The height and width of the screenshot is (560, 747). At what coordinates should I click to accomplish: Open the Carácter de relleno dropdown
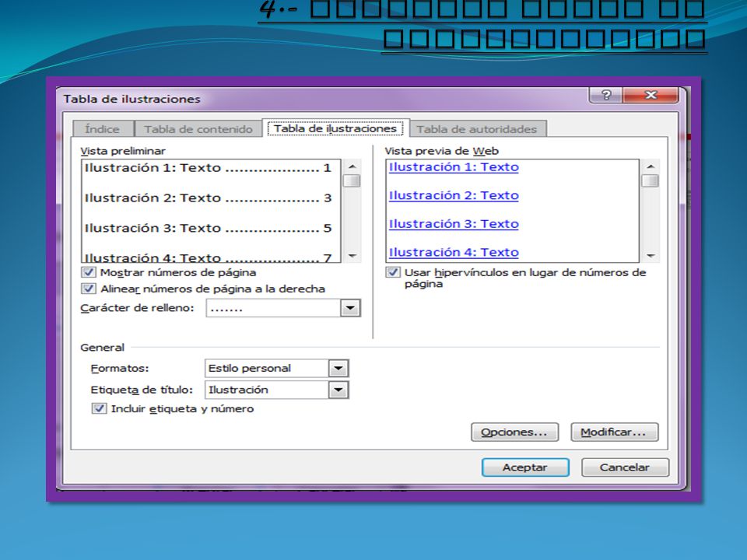(x=350, y=308)
